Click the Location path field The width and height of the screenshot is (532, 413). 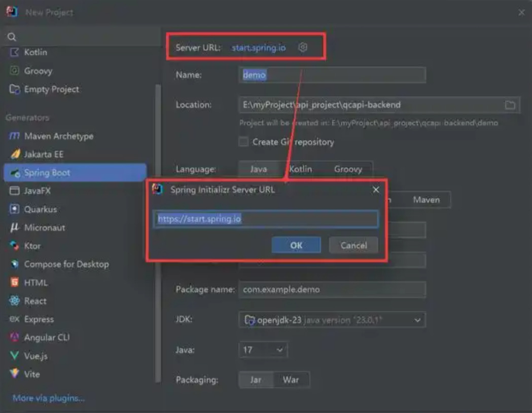[x=379, y=105]
